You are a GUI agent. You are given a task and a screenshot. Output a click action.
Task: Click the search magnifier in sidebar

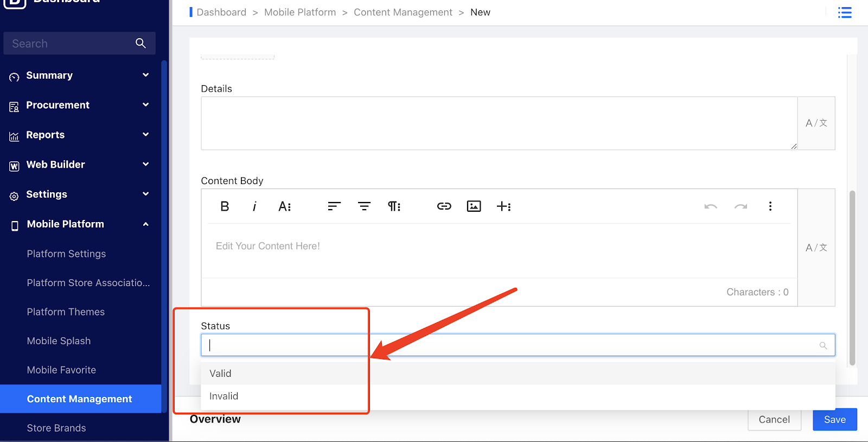click(141, 43)
